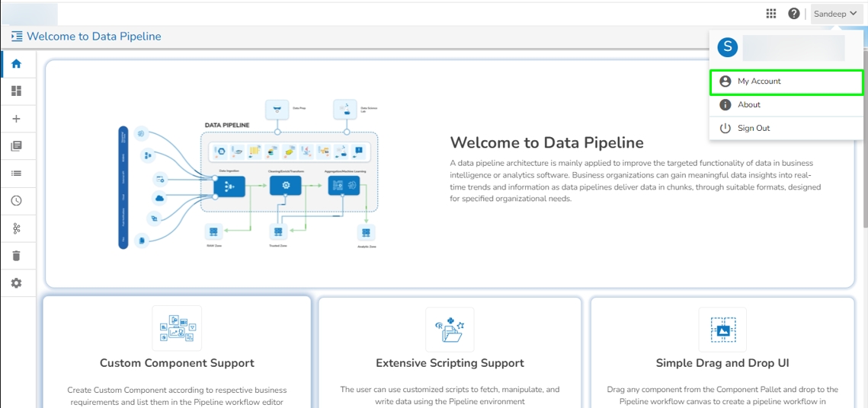Choose Sign Out from the user menu
The height and width of the screenshot is (408, 868).
click(x=786, y=128)
